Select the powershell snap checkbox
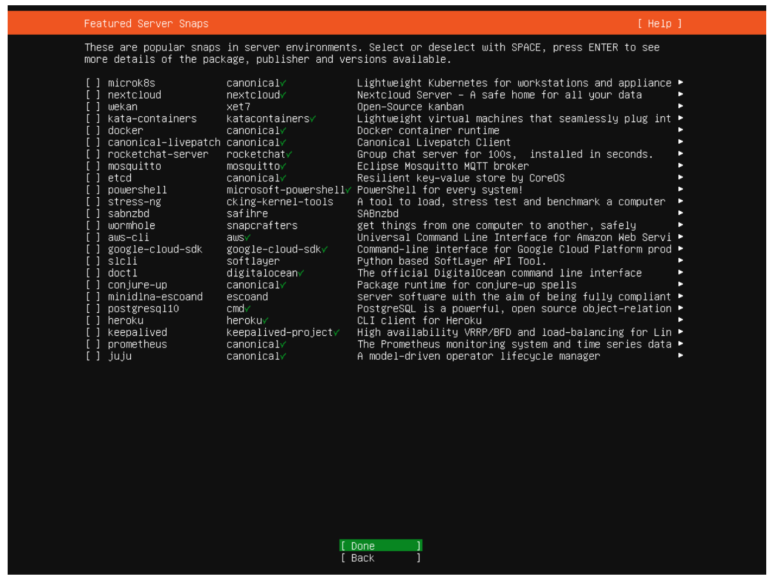 pos(93,190)
